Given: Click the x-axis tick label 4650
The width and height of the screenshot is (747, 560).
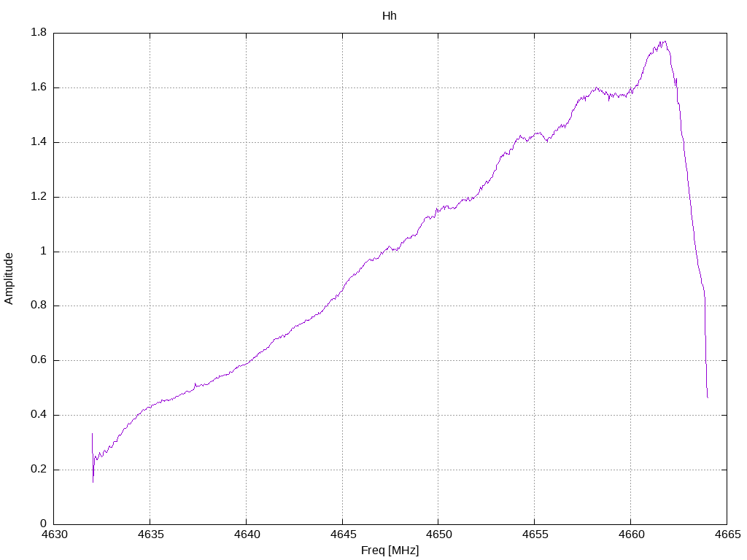Looking at the screenshot, I should (x=438, y=534).
